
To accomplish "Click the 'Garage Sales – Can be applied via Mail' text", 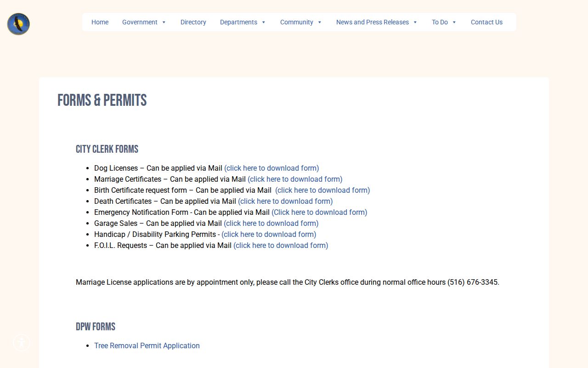I will (x=158, y=224).
